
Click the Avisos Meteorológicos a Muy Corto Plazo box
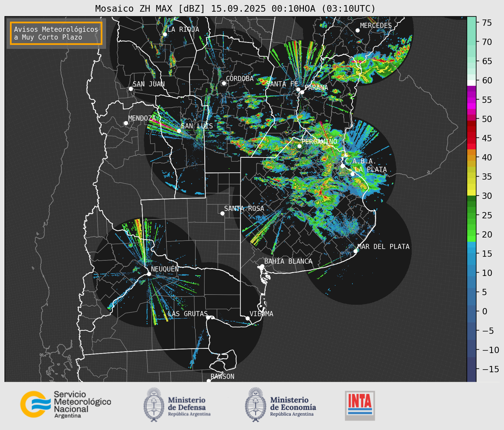pos(56,33)
